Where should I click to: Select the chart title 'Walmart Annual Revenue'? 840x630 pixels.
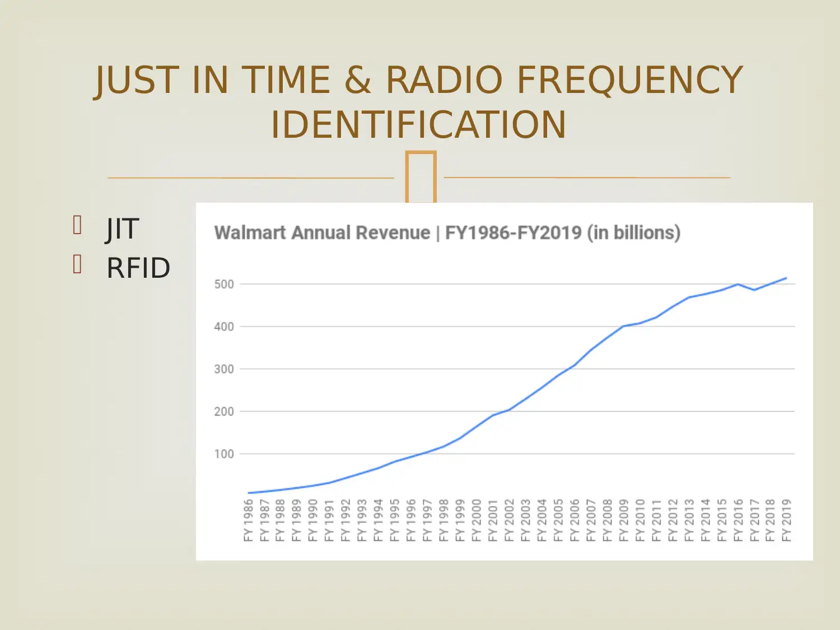(x=322, y=232)
